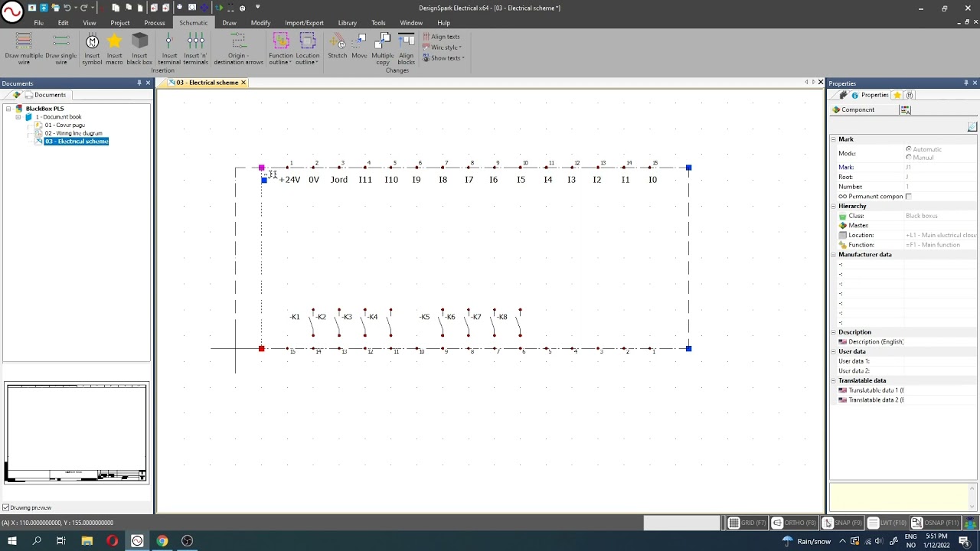Click Redo in quick access toolbar
Screen dimensions: 980x551
tap(83, 8)
